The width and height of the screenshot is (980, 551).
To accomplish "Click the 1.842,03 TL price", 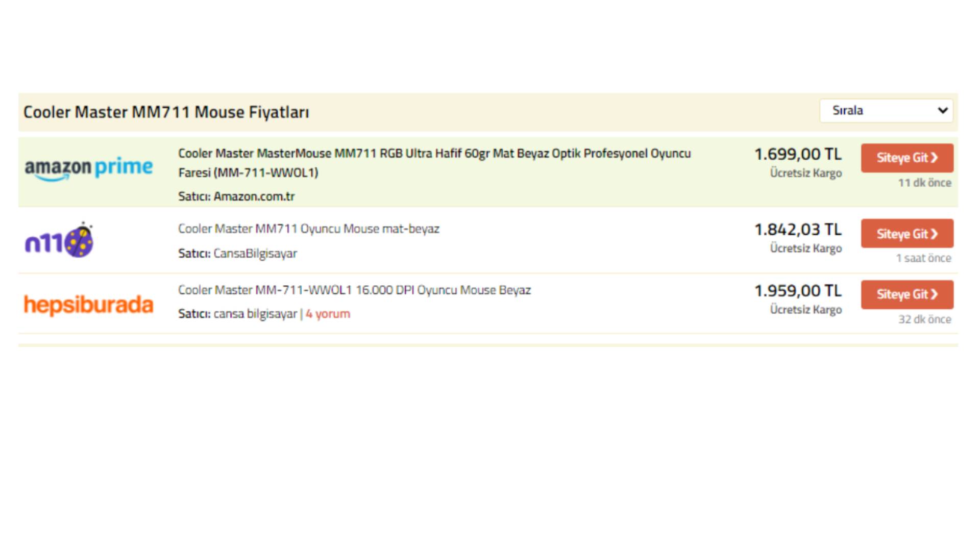I will (x=798, y=229).
